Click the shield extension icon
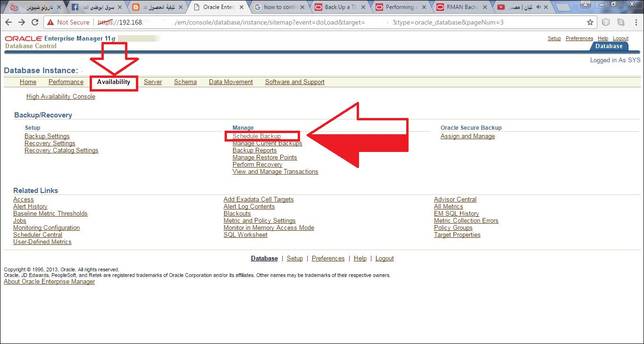 coord(606,22)
